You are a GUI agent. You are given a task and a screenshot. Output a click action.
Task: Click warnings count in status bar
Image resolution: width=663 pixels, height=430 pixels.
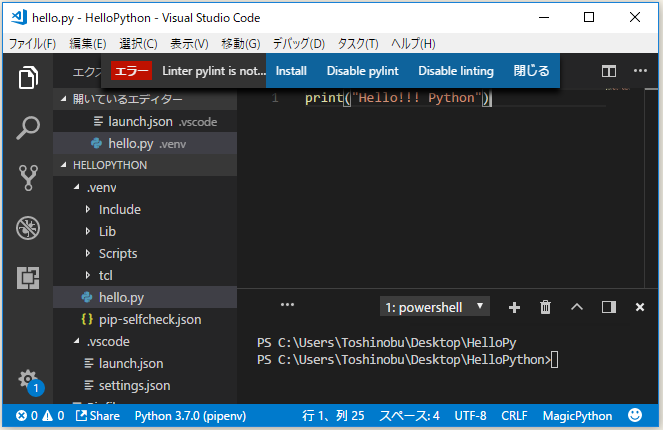click(53, 416)
